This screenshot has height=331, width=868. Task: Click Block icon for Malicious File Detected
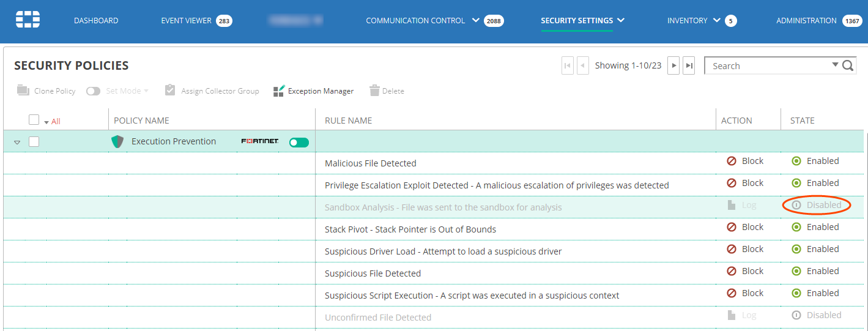click(732, 161)
